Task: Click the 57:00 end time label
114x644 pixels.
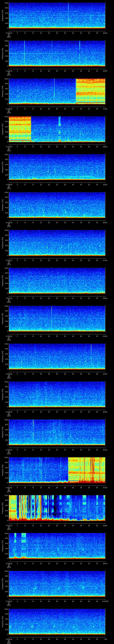Action: pos(105,487)
